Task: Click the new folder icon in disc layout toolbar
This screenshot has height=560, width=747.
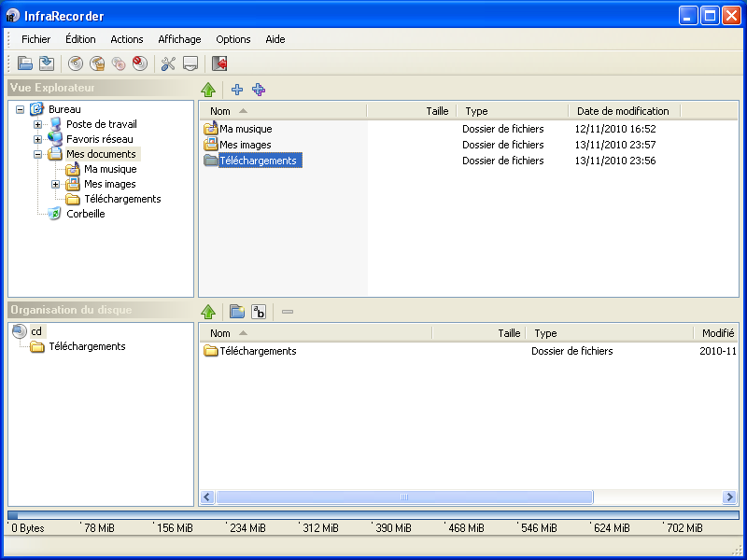Action: pos(237,312)
